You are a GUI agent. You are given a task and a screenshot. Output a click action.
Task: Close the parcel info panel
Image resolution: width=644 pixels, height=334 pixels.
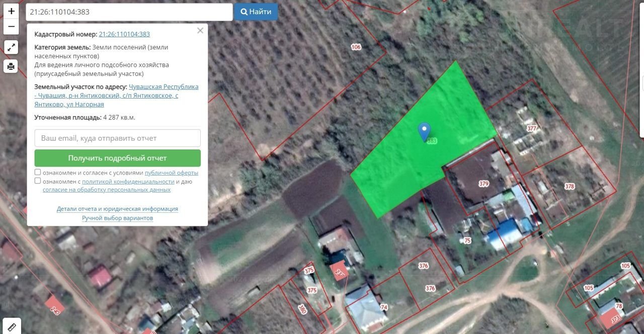click(200, 31)
